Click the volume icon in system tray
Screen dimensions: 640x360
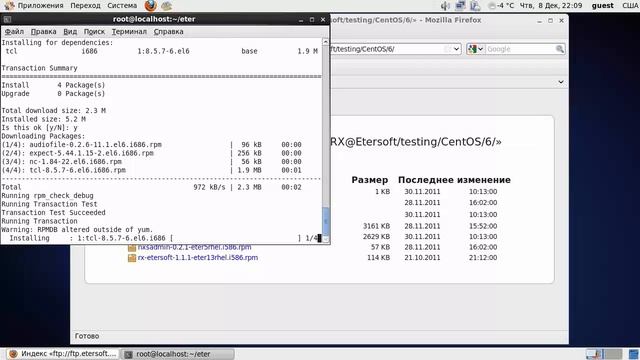pyautogui.click(x=445, y=6)
